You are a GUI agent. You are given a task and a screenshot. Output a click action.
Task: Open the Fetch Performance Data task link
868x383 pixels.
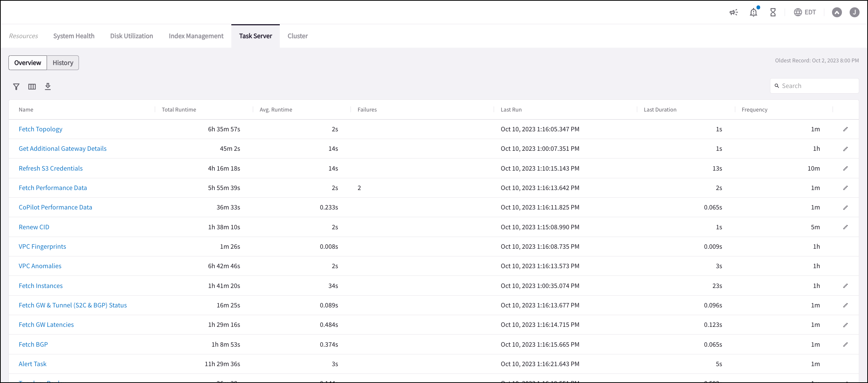tap(53, 188)
